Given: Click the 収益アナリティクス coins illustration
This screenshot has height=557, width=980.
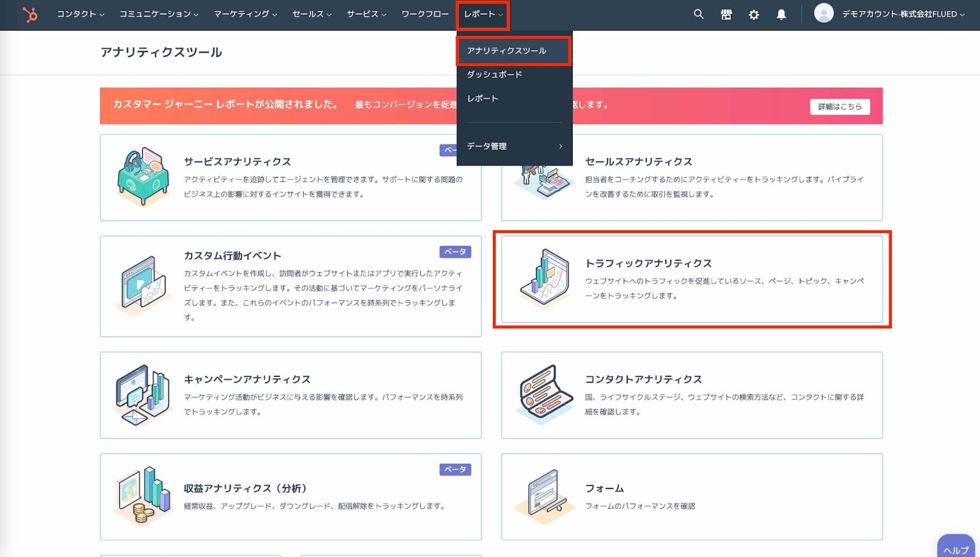Looking at the screenshot, I should (142, 496).
